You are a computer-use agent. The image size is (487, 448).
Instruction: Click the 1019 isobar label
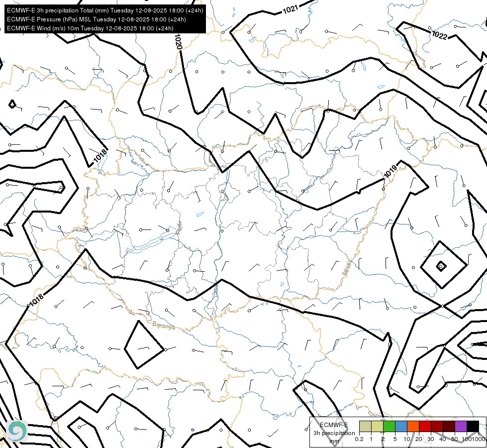[390, 171]
